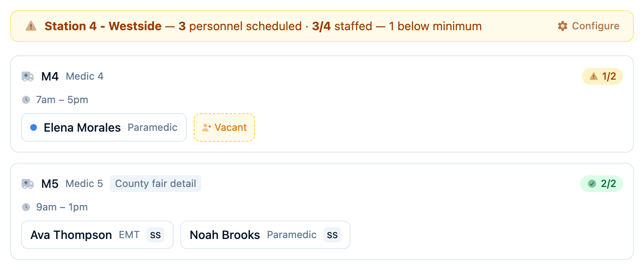
Task: Click the clock icon beside 9am – 1pm
Action: [x=26, y=207]
